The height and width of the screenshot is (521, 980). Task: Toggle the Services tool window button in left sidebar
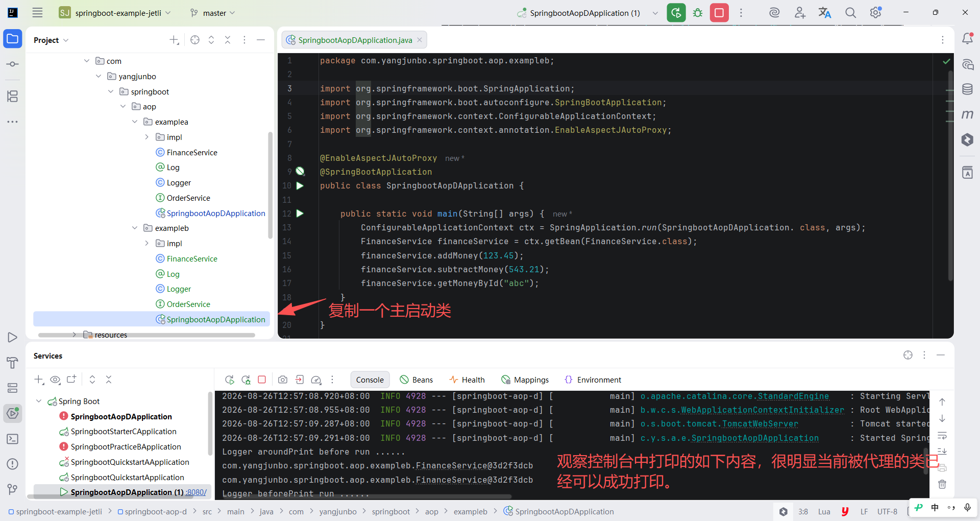point(13,413)
